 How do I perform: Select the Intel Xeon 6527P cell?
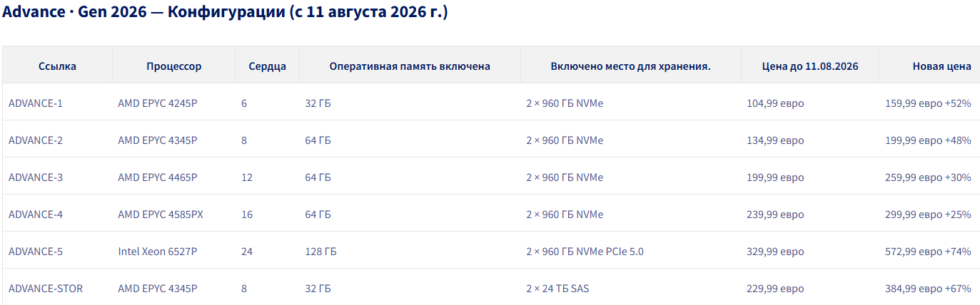(158, 252)
